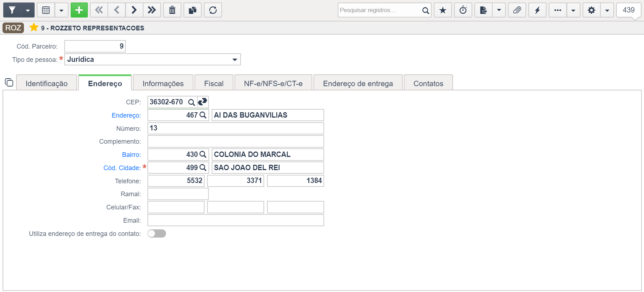Go to the previous record
Screen dimensions: 644x292
[117, 10]
